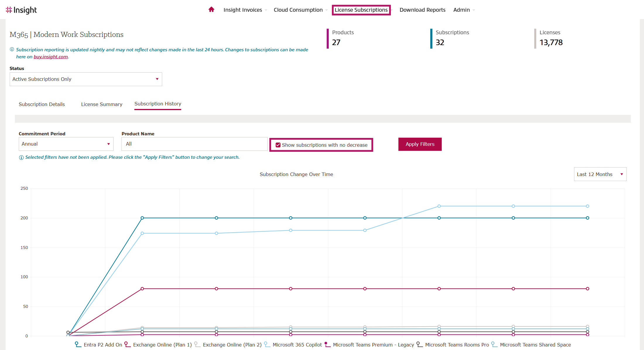Click the 50 y-axis label
Image resolution: width=644 pixels, height=350 pixels.
coord(26,306)
